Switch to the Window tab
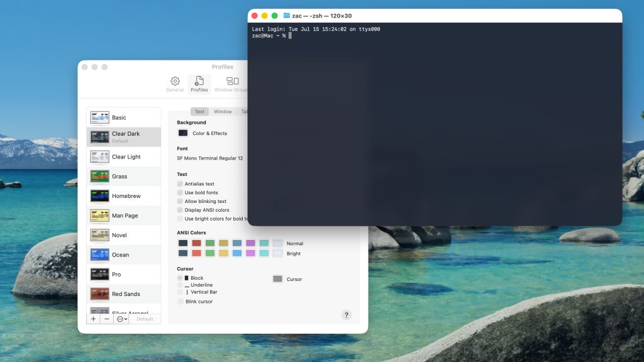 (x=222, y=111)
